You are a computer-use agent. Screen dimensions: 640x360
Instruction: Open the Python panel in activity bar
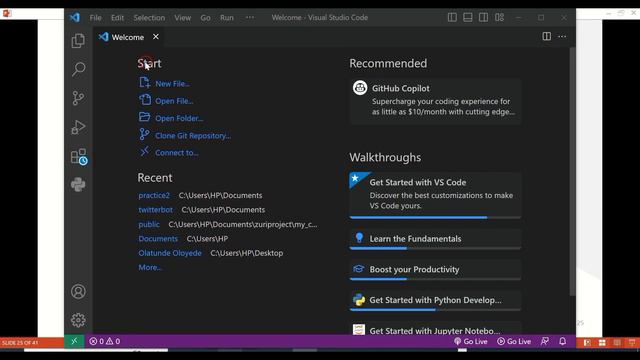pyautogui.click(x=78, y=184)
